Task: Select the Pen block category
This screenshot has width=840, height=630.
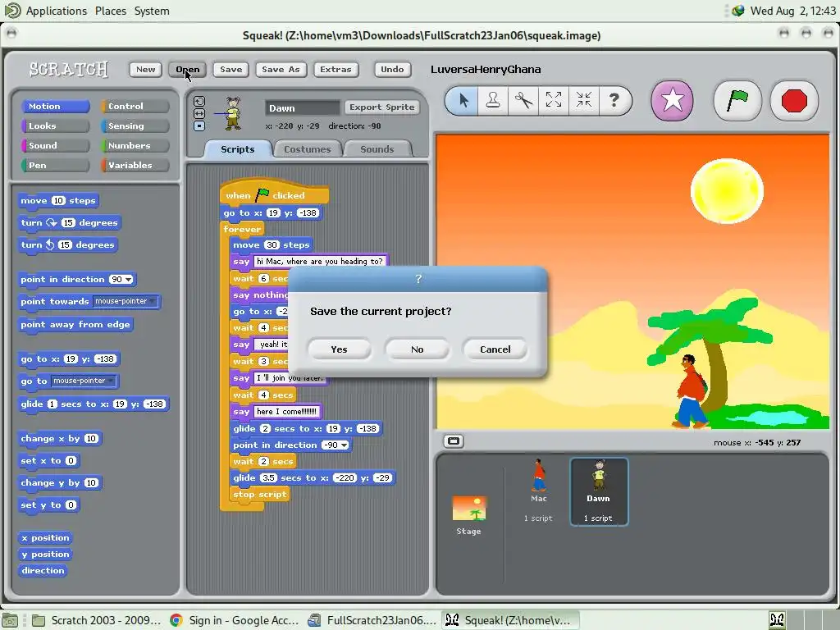Action: [x=55, y=165]
